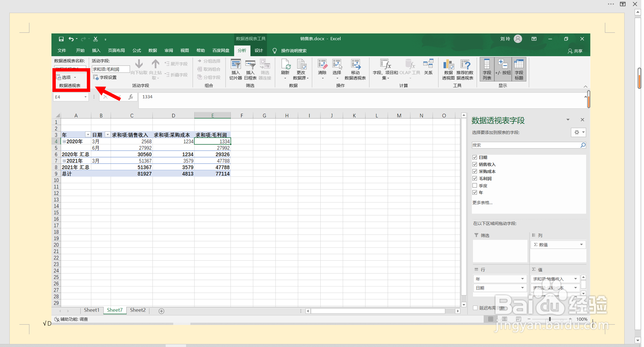This screenshot has width=644, height=347.
Task: Click the 字段设置 field settings icon
Action: click(96, 78)
